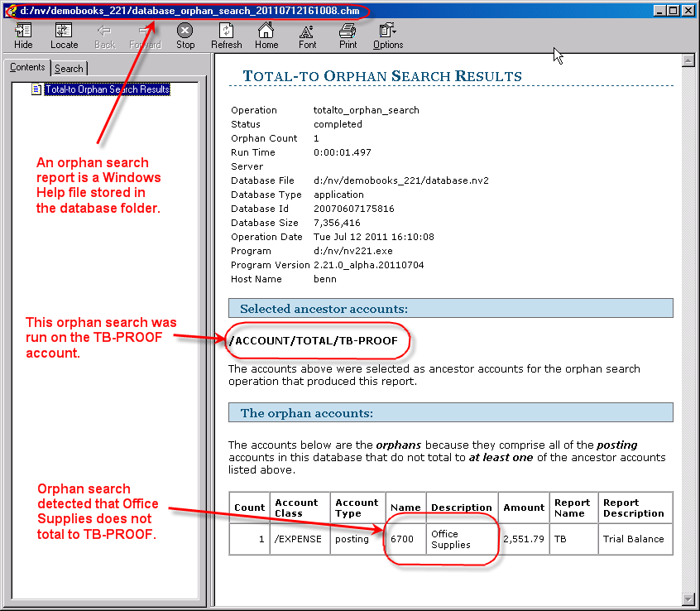Switch to the Search tab
Image resolution: width=700 pixels, height=611 pixels.
[69, 69]
